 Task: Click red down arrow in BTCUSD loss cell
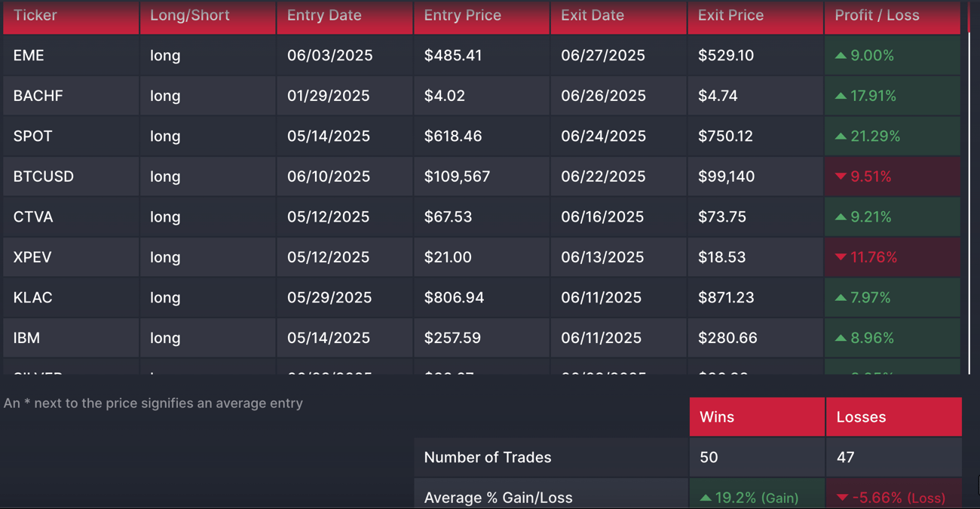coord(840,176)
